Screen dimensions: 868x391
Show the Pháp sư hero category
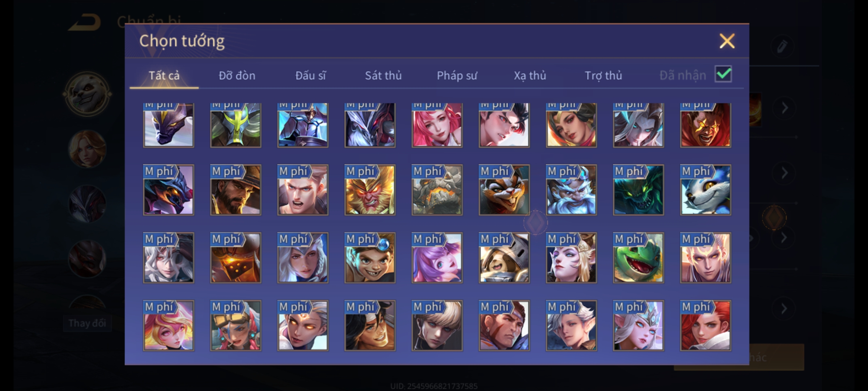coord(457,75)
